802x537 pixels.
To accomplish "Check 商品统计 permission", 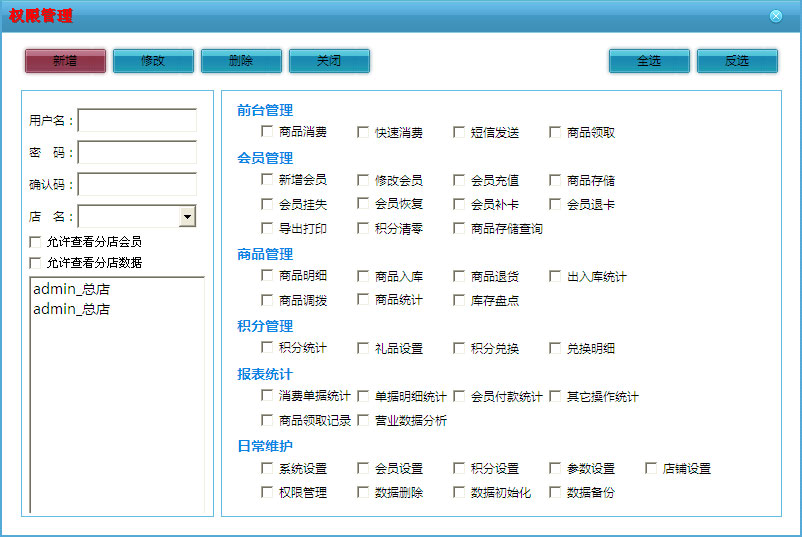I will click(363, 299).
